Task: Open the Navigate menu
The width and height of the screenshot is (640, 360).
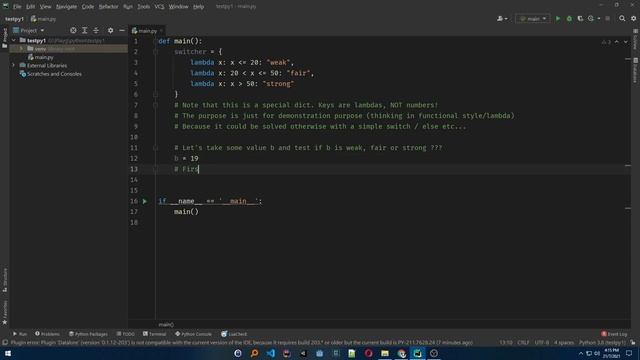Action: click(66, 7)
